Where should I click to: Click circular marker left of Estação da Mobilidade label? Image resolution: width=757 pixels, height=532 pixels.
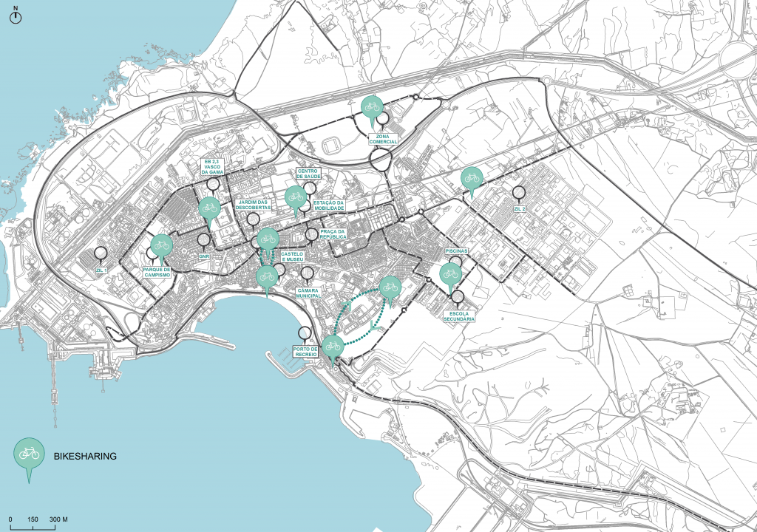pos(305,207)
